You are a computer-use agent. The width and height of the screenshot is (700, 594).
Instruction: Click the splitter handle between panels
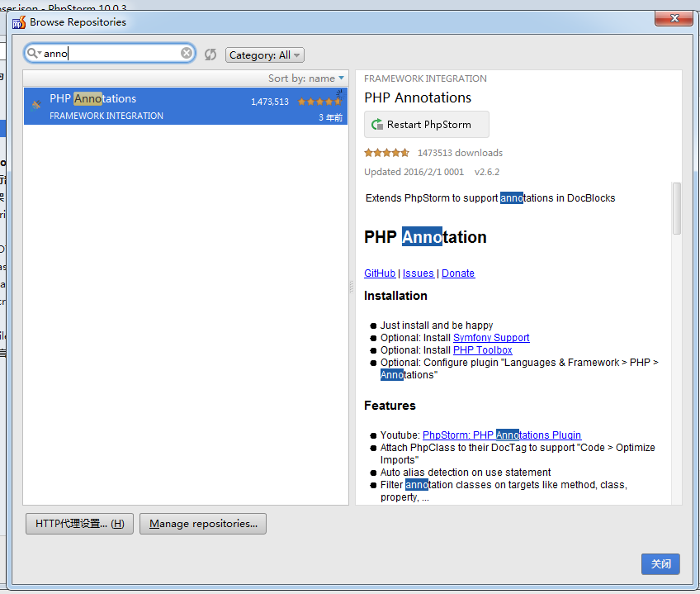pos(352,287)
